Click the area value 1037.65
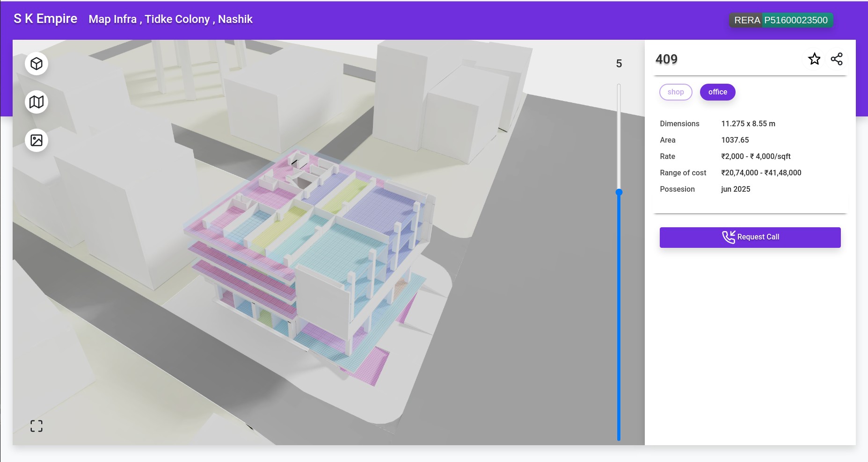This screenshot has height=462, width=868. pyautogui.click(x=735, y=140)
